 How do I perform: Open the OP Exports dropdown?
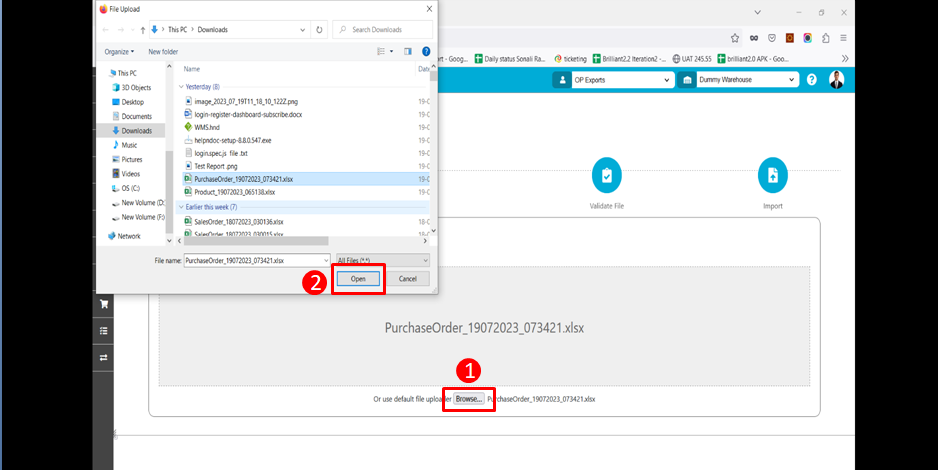(610, 80)
